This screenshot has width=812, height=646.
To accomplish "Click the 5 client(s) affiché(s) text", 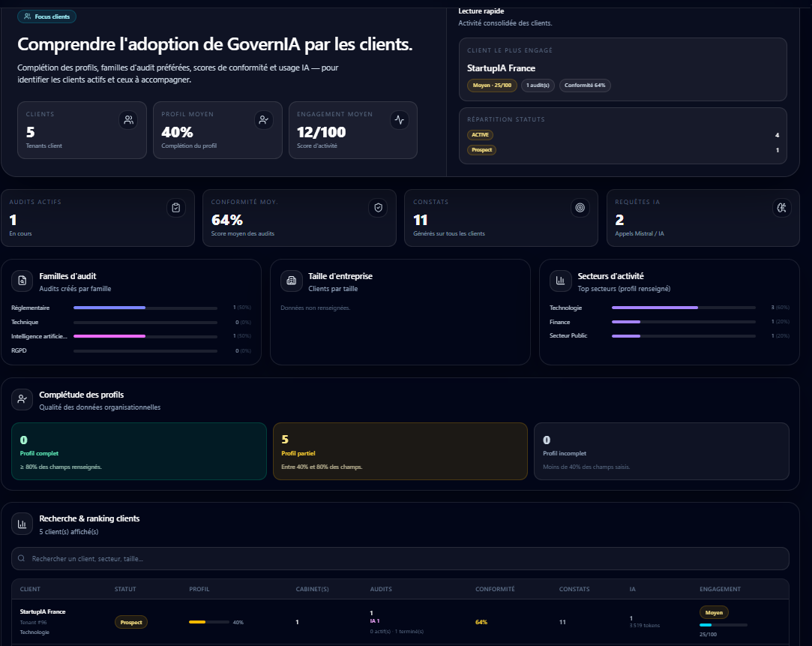I will [69, 532].
